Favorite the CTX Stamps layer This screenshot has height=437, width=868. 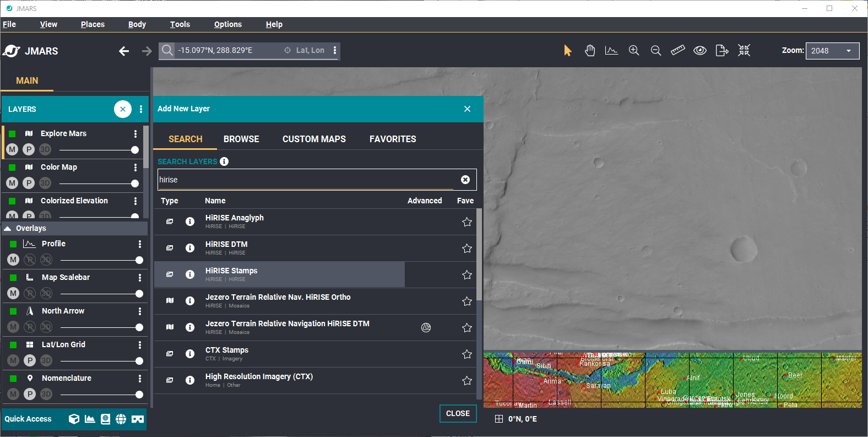pyautogui.click(x=467, y=354)
